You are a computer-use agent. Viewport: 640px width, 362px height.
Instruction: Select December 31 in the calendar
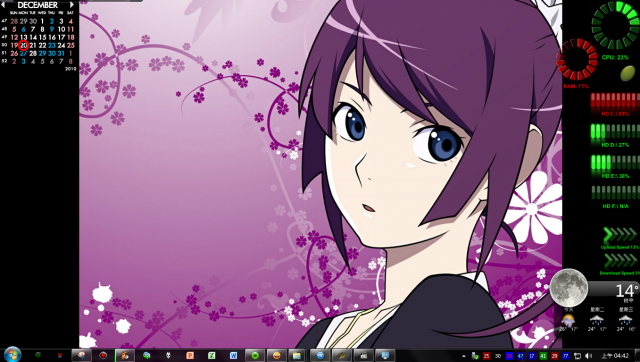point(61,53)
